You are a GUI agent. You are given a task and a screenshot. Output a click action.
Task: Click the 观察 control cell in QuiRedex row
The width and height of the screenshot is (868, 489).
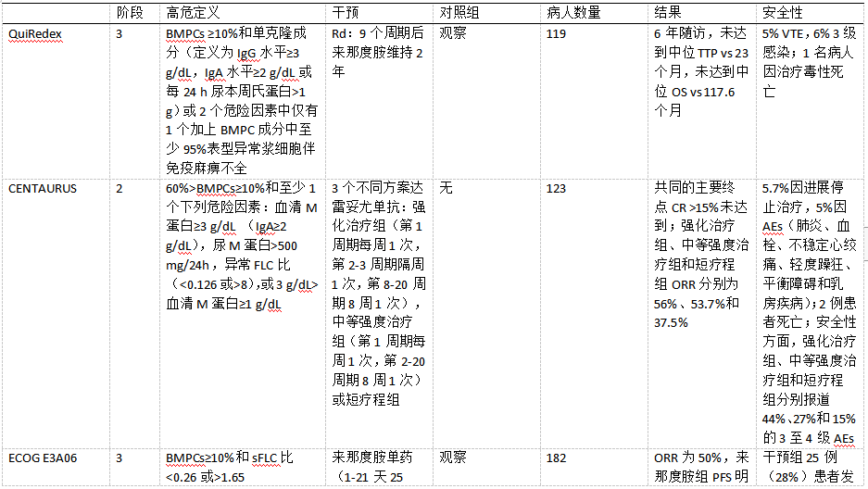tap(453, 33)
